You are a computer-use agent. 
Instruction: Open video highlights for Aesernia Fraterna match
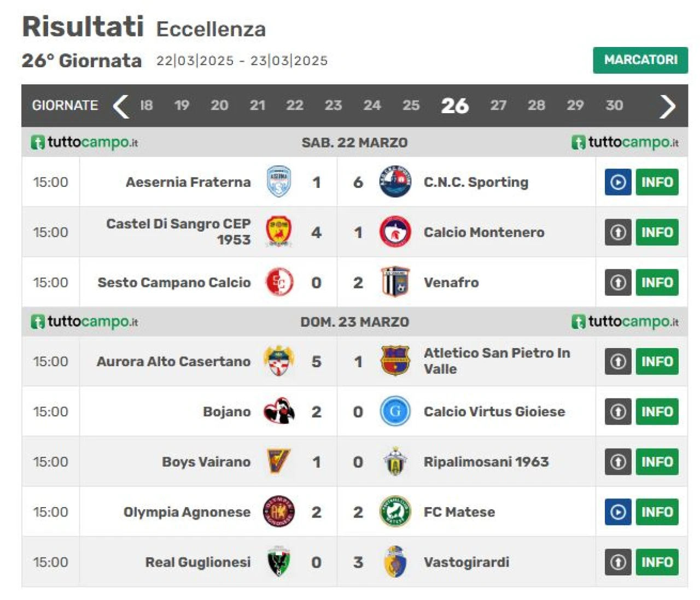tap(618, 182)
